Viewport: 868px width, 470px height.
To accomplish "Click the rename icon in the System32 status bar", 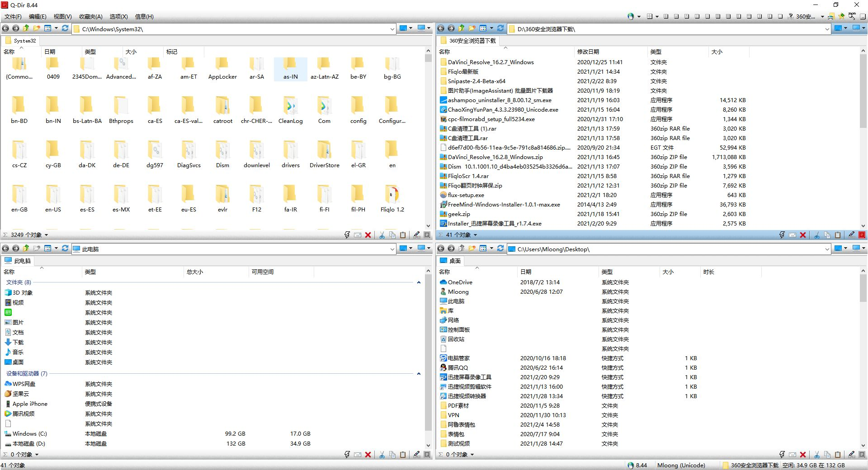I will click(358, 235).
